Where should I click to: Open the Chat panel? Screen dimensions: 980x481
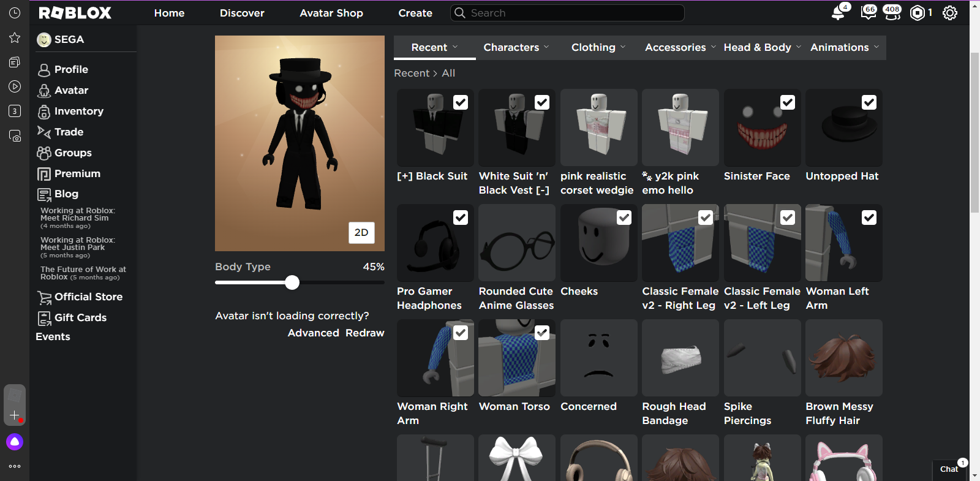[949, 469]
